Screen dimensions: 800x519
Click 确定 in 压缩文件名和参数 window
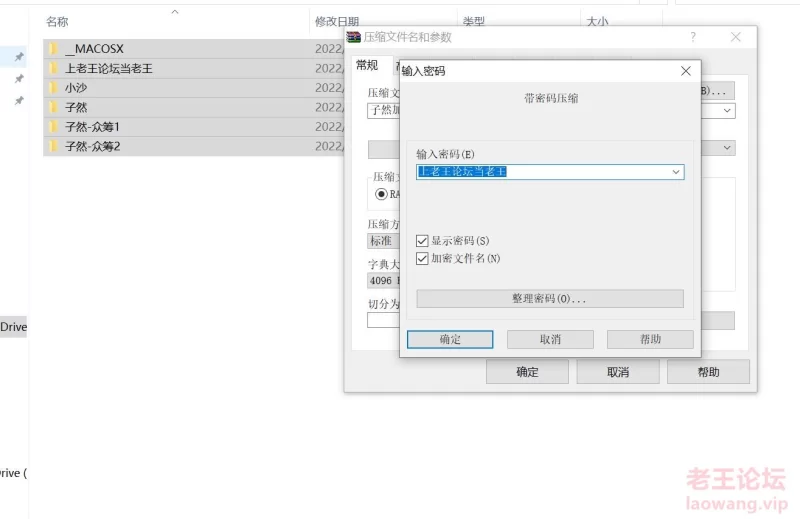[527, 372]
